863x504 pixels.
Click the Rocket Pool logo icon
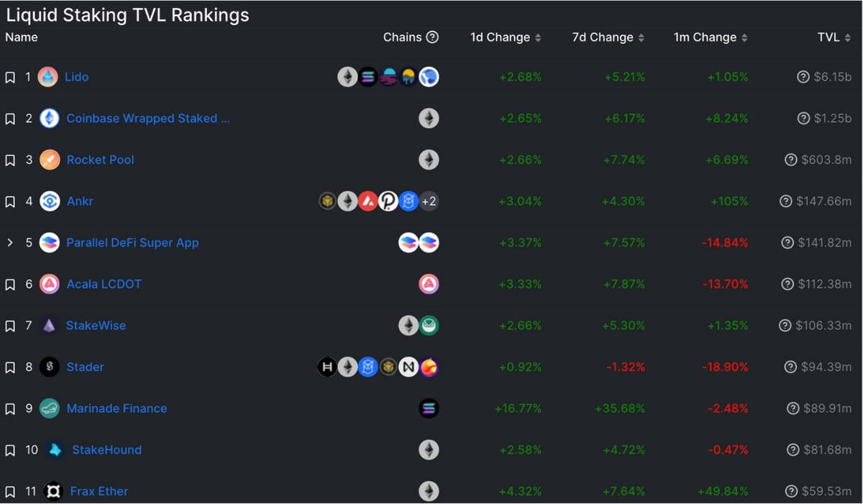click(x=49, y=160)
